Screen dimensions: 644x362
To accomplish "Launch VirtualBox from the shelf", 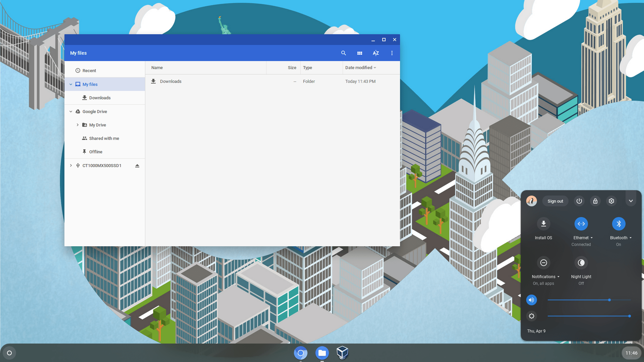I will click(342, 353).
